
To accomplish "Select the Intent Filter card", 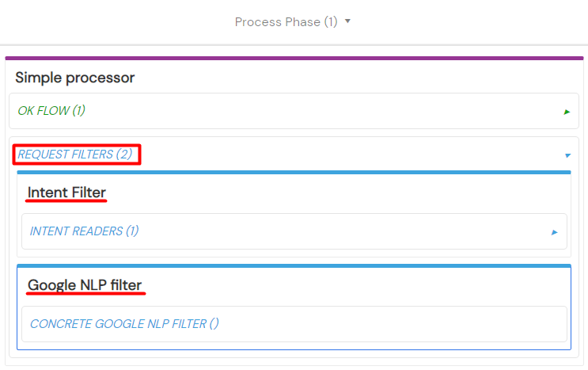I will (x=294, y=214).
